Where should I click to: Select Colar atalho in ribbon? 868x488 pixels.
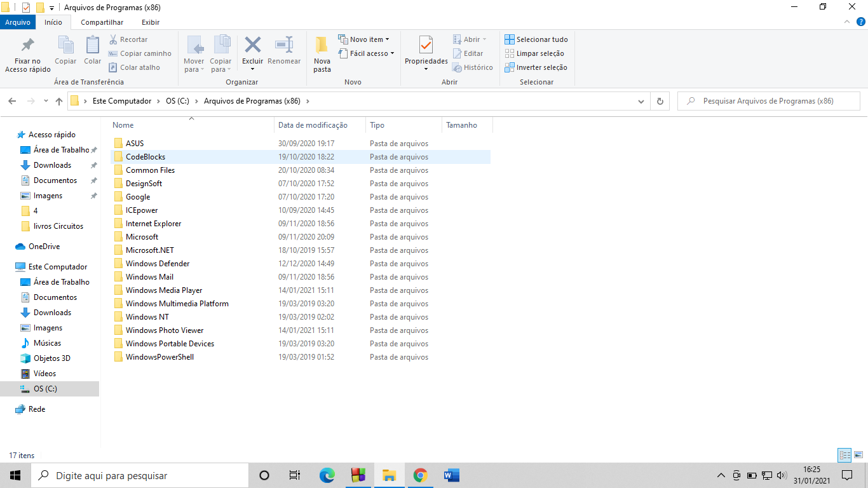tap(134, 67)
